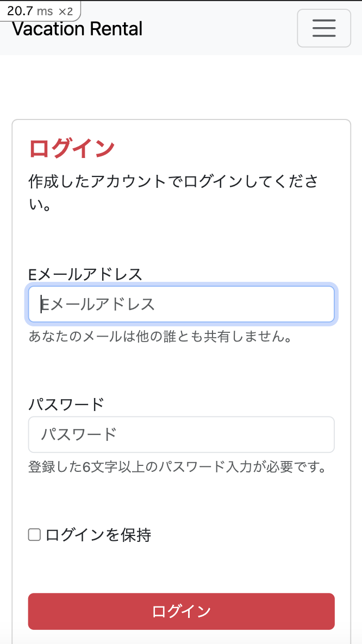Screen dimensions: 362x644
Task: Click inside the パスワード field
Action: (181, 434)
